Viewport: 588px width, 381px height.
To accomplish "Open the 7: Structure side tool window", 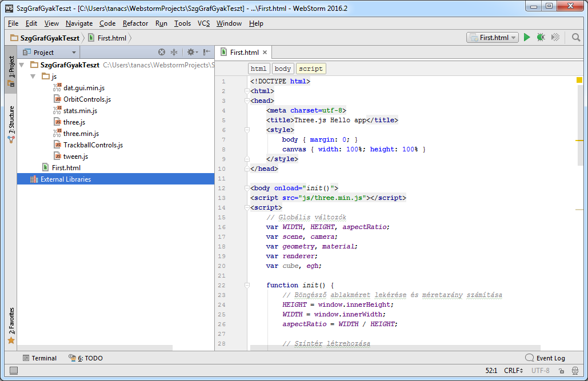I will pyautogui.click(x=11, y=124).
